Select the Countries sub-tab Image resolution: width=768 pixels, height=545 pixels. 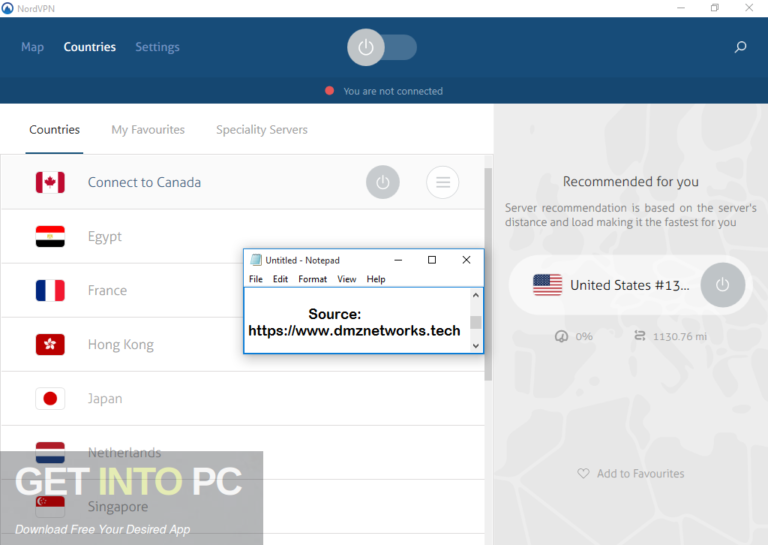54,130
